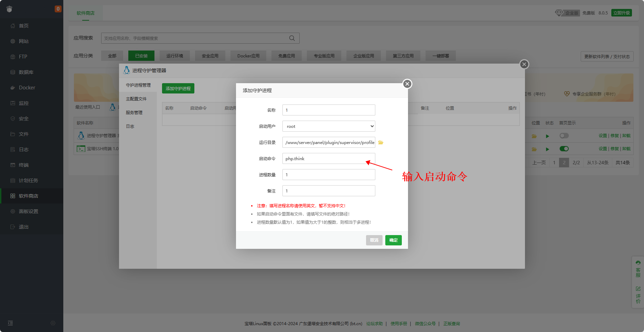The height and width of the screenshot is (332, 644).
Task: Click the notification badge showing 0
Action: [58, 9]
